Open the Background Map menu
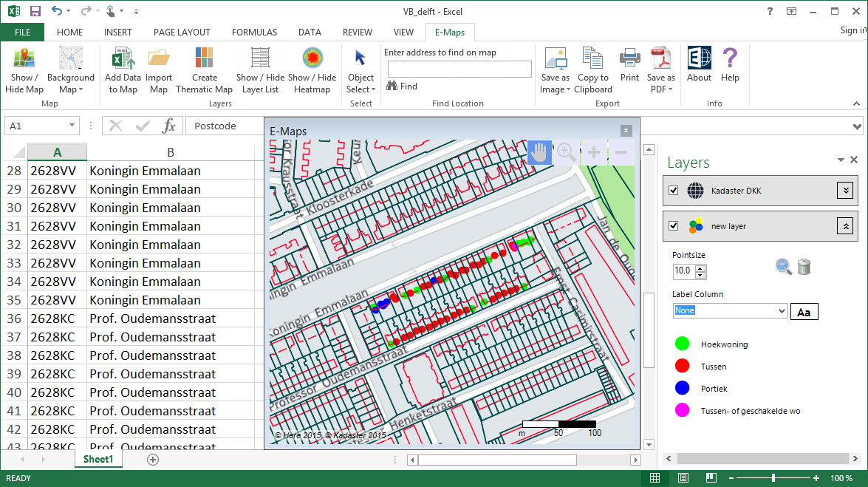868x487 pixels. tap(71, 70)
